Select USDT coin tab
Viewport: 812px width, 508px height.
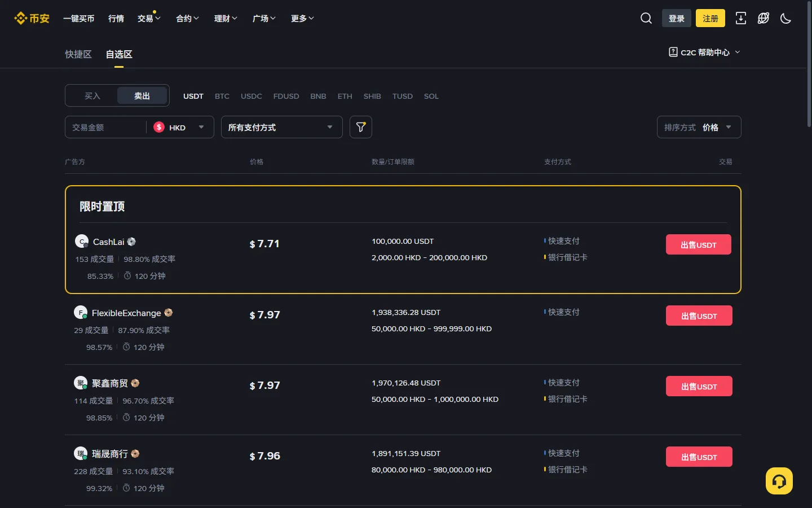[x=193, y=96]
